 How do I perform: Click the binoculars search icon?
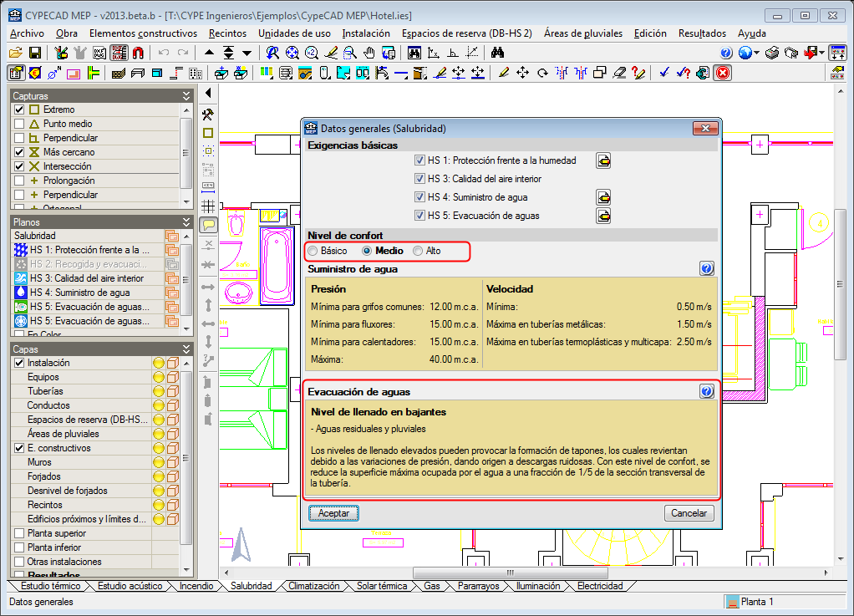[497, 53]
